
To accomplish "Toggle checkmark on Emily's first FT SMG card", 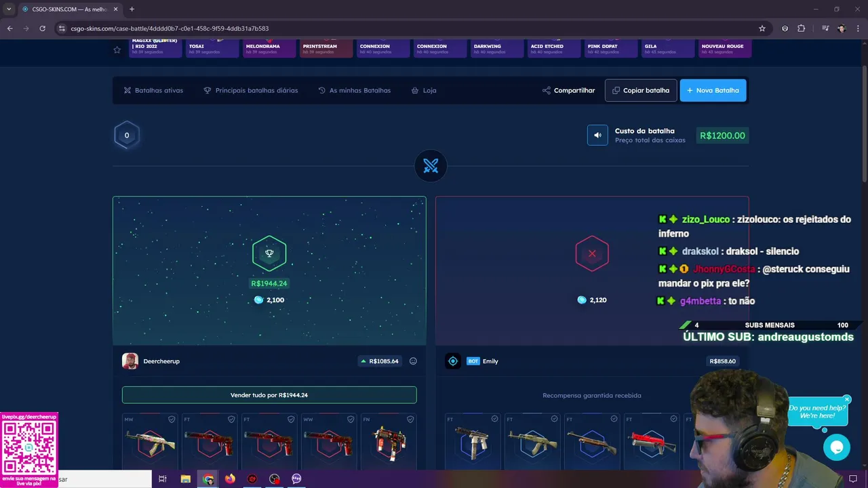I will 494,419.
